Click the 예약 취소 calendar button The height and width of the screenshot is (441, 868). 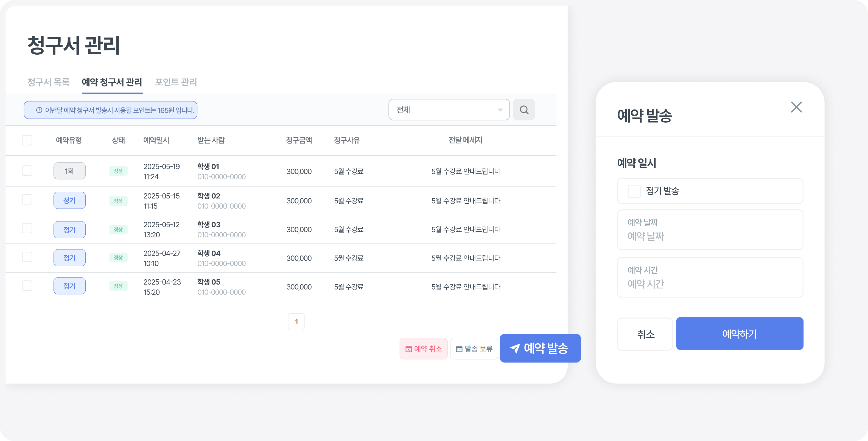pos(423,349)
